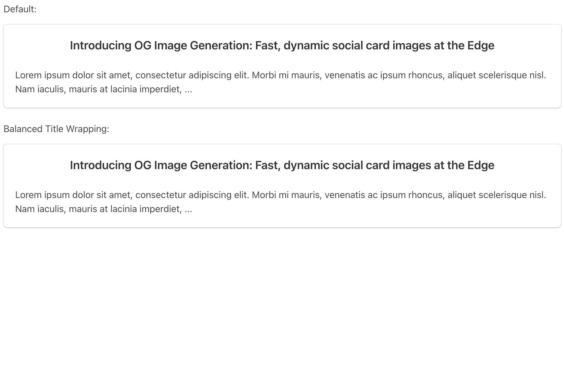Click "consectetur" in the first card paragraph
564x392 pixels.
(161, 75)
